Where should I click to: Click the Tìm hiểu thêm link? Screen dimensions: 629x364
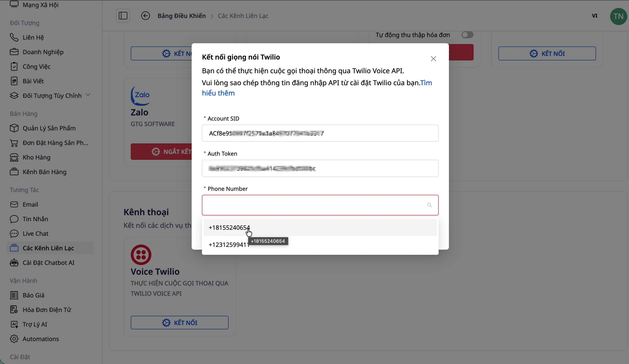tap(218, 93)
